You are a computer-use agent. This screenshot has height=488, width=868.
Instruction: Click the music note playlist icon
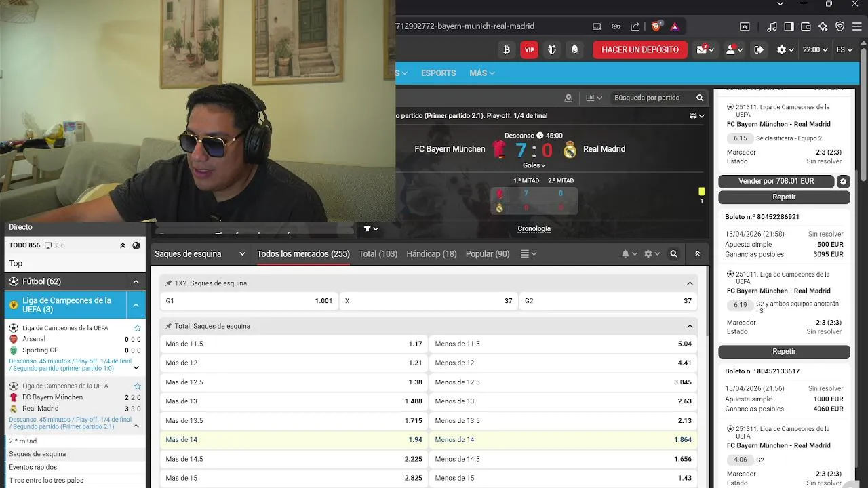pos(772,26)
